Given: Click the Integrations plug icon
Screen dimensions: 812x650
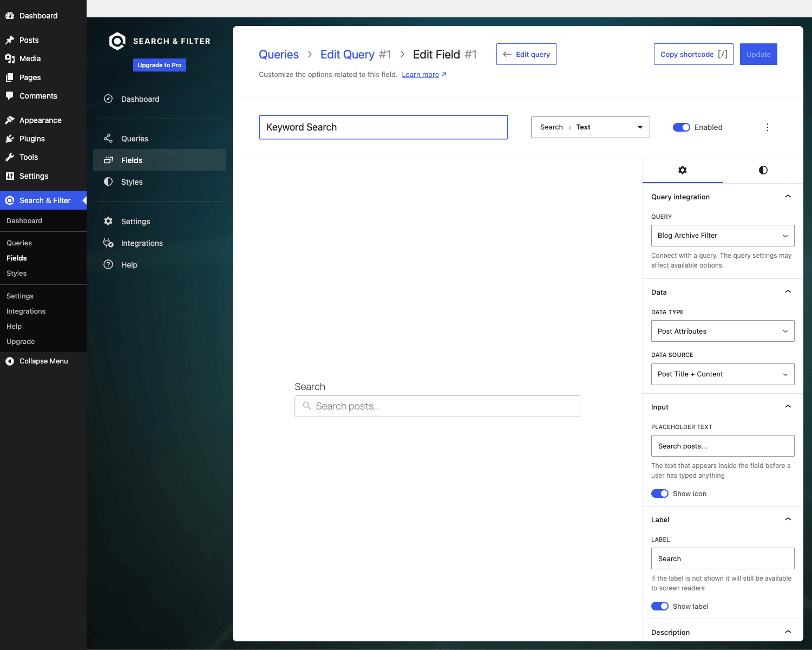Looking at the screenshot, I should click(x=108, y=243).
